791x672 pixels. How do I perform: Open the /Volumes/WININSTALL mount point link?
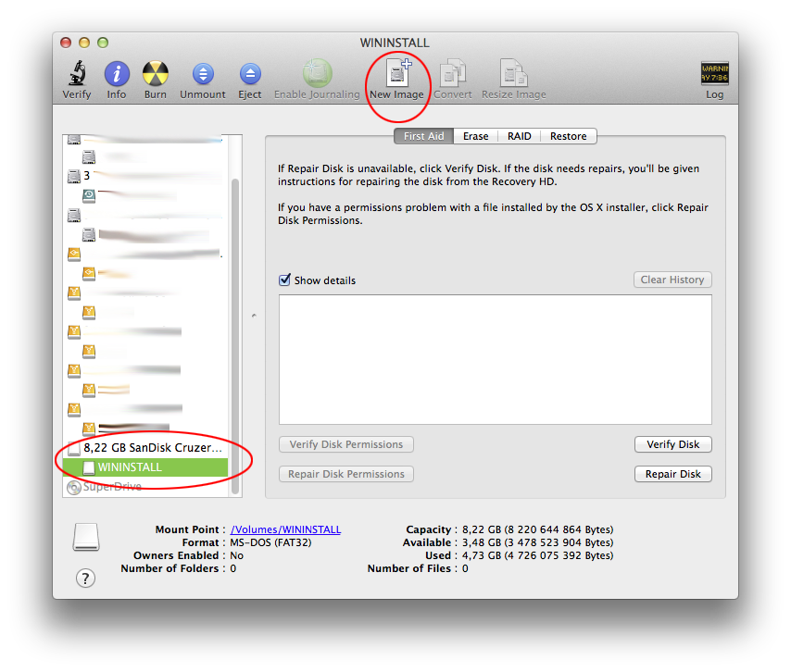[x=285, y=529]
